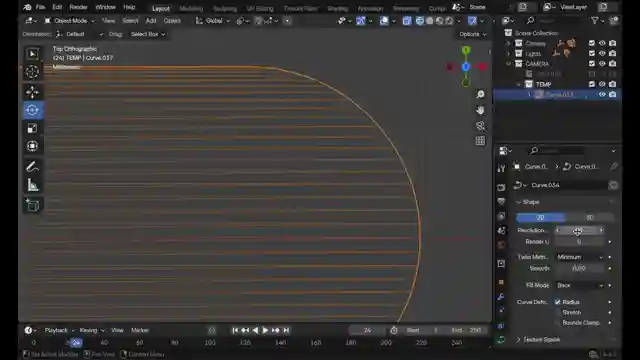Toggle the camera view icon in viewport

[480, 126]
